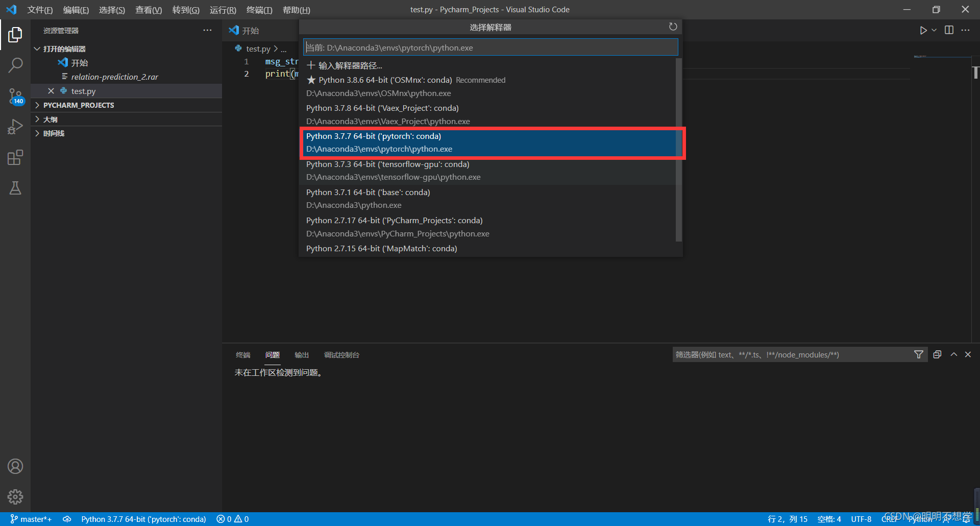Open the Extensions view

click(x=15, y=157)
